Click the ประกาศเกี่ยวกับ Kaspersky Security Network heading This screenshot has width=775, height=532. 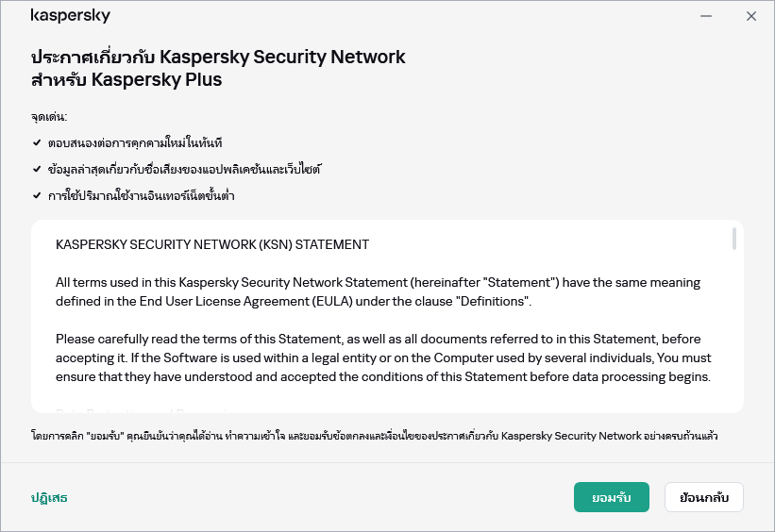point(218,58)
